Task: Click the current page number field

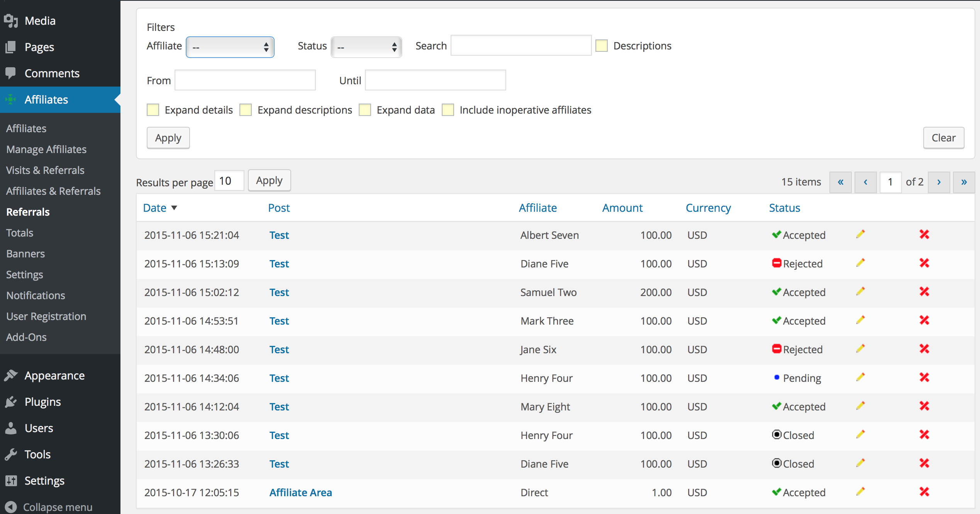Action: click(890, 182)
